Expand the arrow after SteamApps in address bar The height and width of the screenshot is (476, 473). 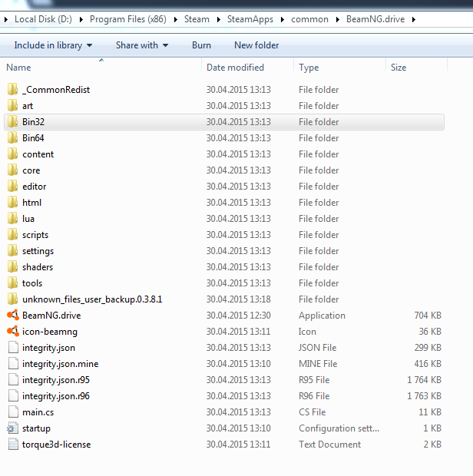tap(283, 19)
